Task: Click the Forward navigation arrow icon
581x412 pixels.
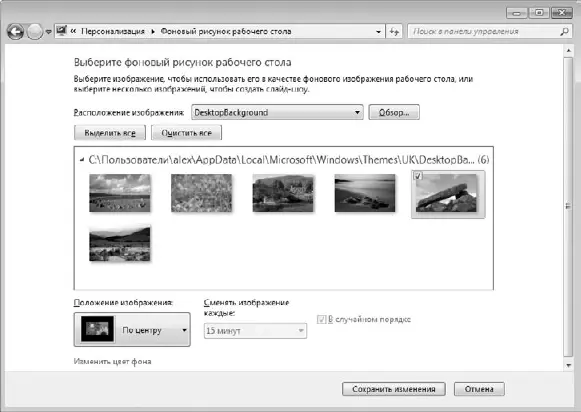Action: tap(35, 32)
